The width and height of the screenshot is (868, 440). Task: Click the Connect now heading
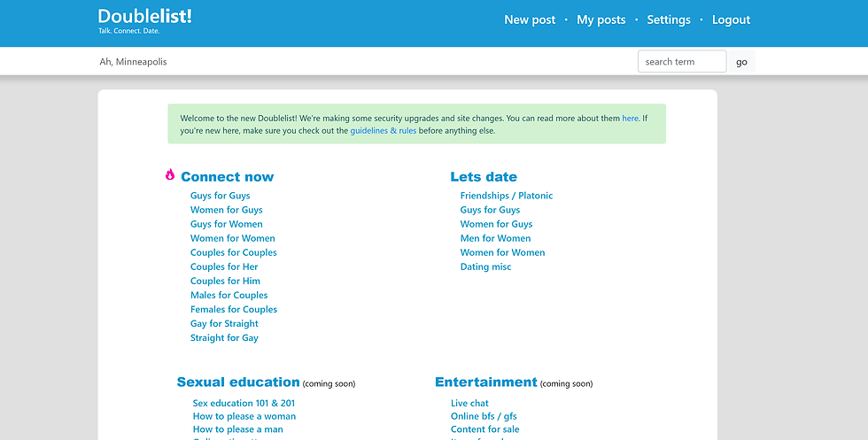click(x=227, y=176)
